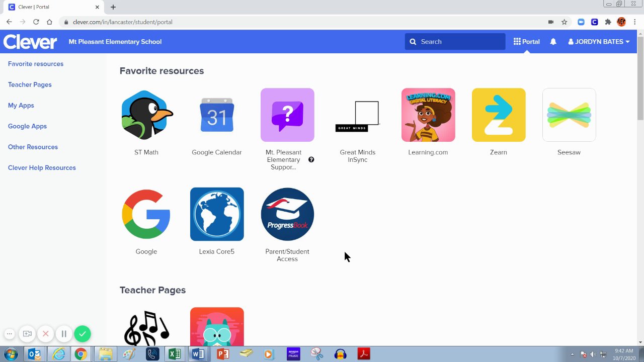Viewport: 644px width, 362px height.
Task: Open Chrome three-dot menu
Action: click(x=634, y=22)
